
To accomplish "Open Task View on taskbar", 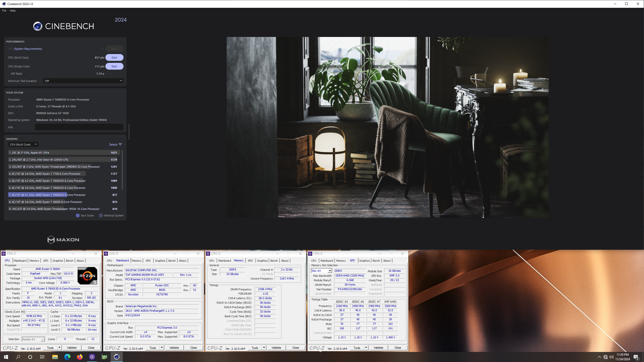I will (42, 357).
